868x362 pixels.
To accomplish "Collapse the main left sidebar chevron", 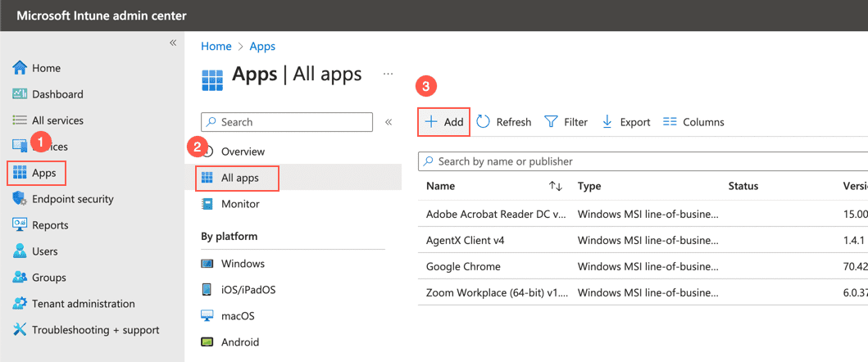I will coord(173,43).
